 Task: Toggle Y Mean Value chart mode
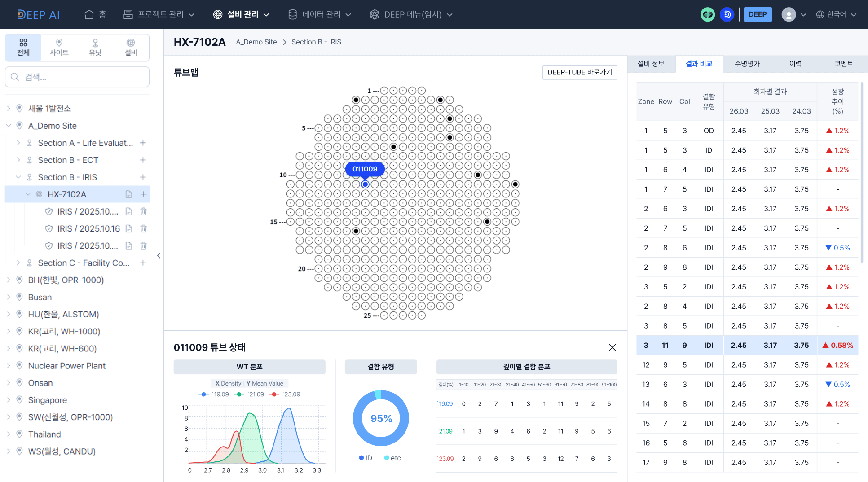[x=265, y=383]
